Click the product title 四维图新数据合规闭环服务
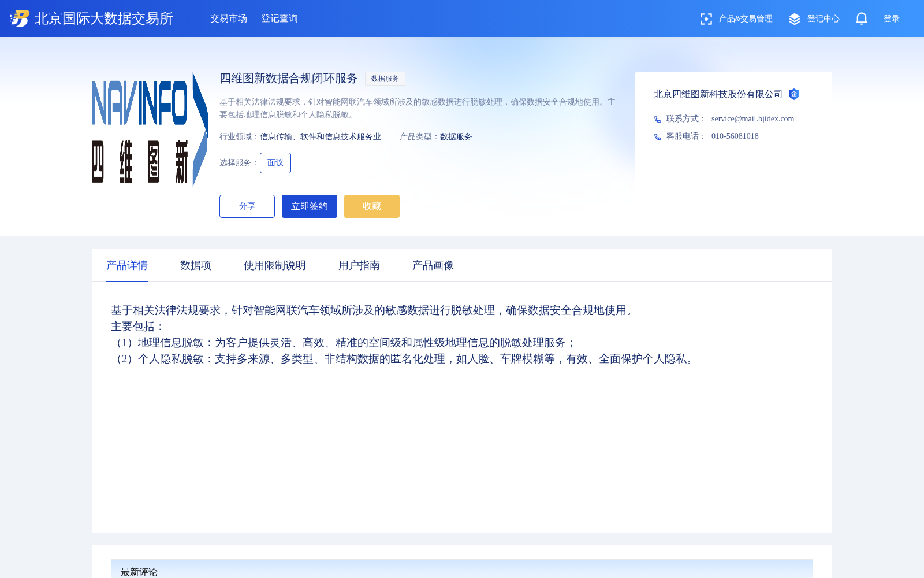 (x=289, y=79)
